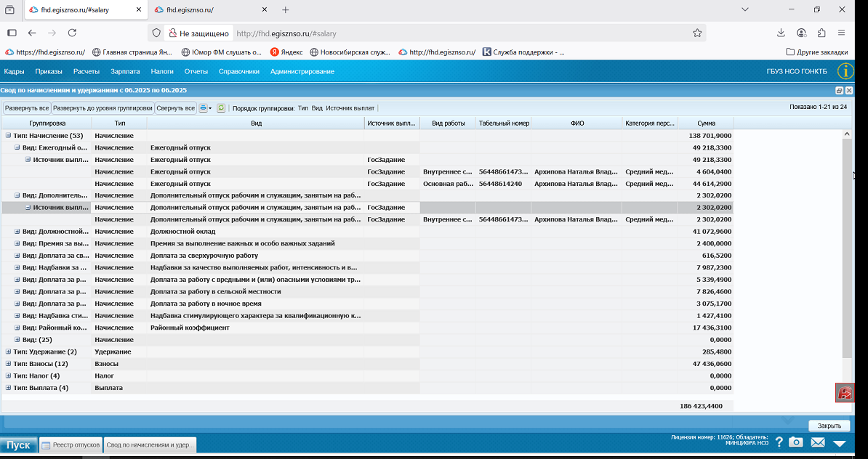The height and width of the screenshot is (459, 868).
Task: Collapse the Вид: Ежегодный о... group
Action: point(17,147)
